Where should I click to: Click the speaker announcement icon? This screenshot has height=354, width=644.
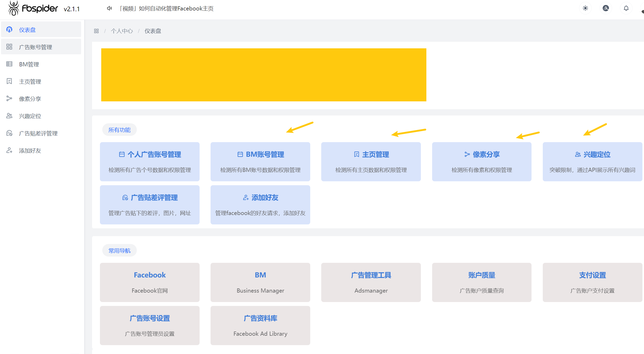coord(109,8)
